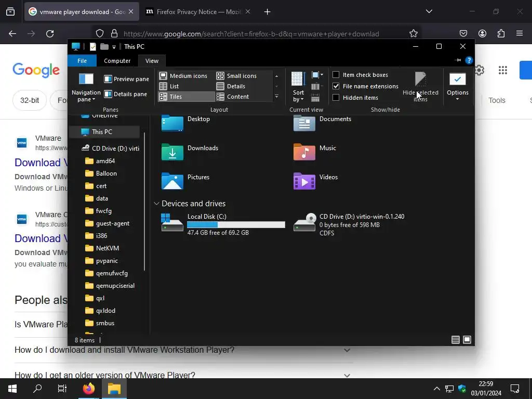This screenshot has width=532, height=399.
Task: Go back in Firefox
Action: click(12, 34)
